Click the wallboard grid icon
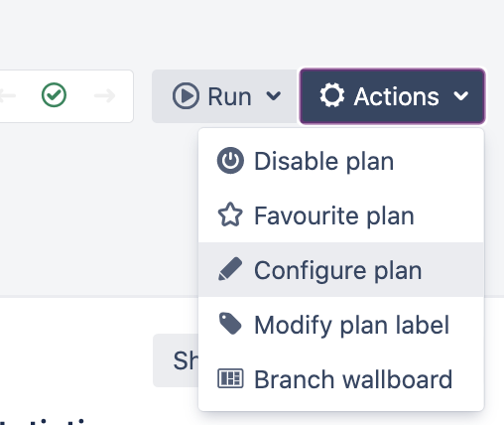The image size is (504, 425). pos(230,378)
